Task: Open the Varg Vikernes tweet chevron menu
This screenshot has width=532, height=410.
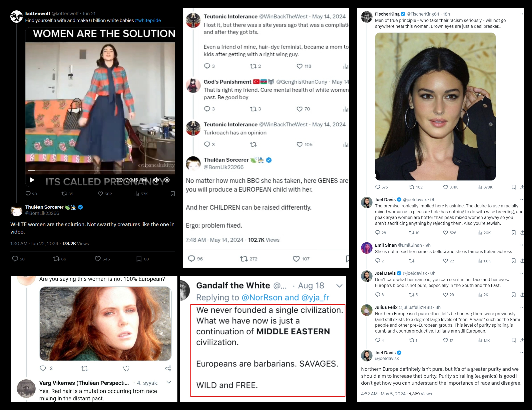Action: pos(169,382)
